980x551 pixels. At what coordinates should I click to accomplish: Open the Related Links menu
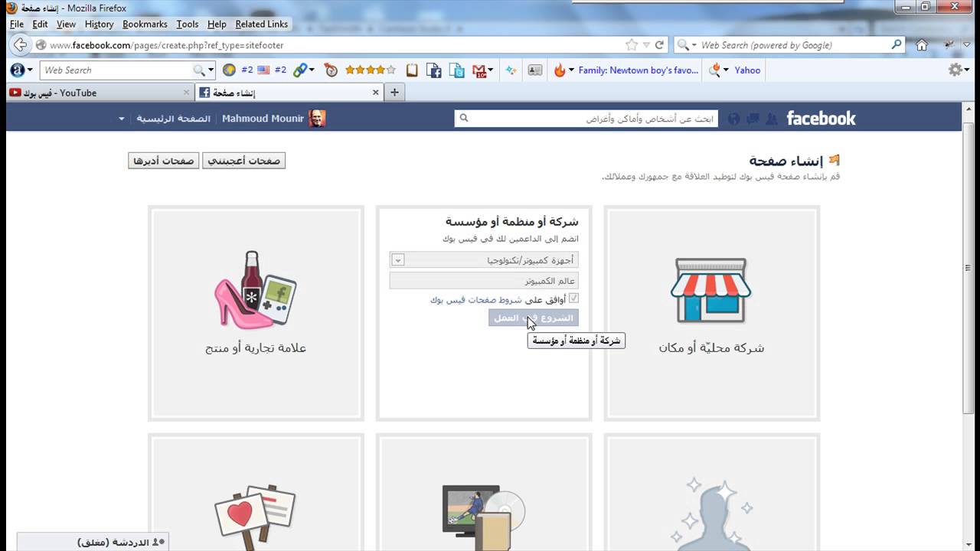click(262, 24)
